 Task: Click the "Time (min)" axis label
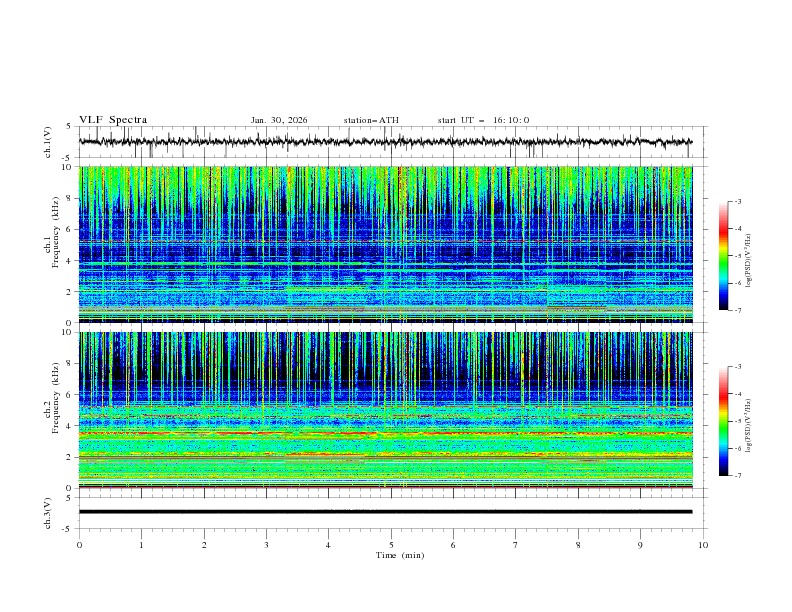coord(400,555)
